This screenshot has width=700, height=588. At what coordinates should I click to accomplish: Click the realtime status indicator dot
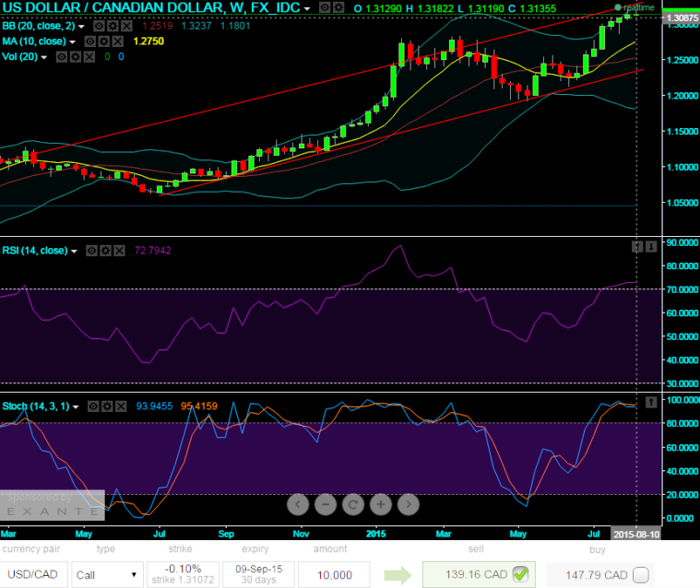(618, 7)
